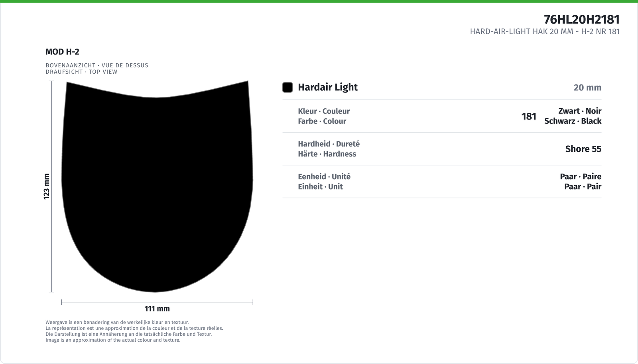Click the Einheit · Unit label
This screenshot has height=364, width=638.
tap(320, 186)
